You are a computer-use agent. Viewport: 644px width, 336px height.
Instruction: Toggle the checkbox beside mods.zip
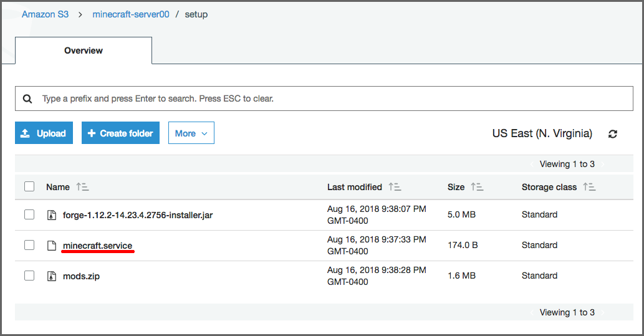29,276
